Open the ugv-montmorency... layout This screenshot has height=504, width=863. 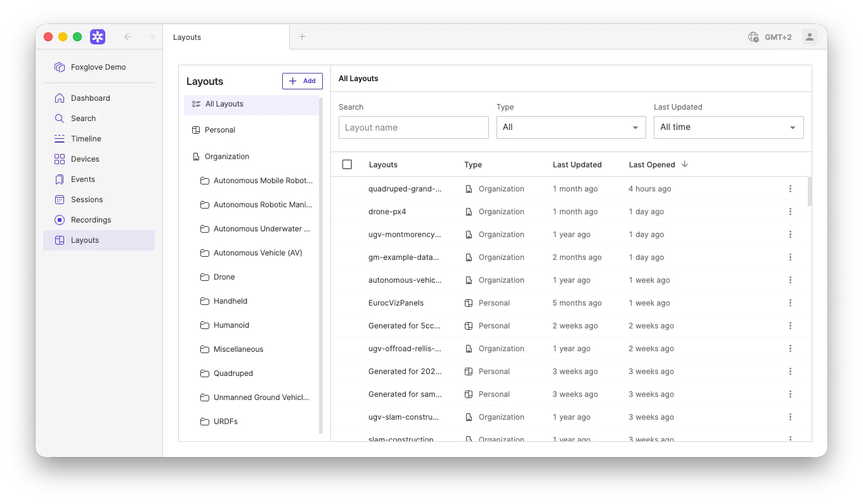coord(405,235)
